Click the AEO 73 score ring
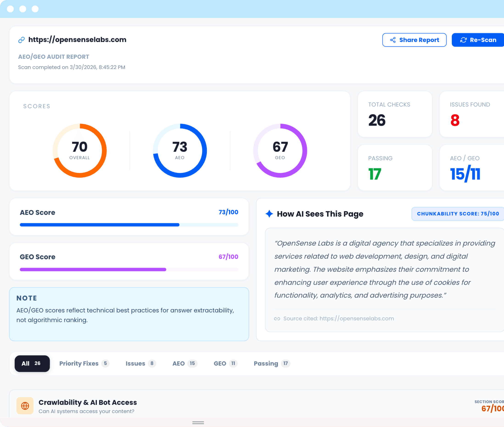Image resolution: width=504 pixels, height=427 pixels. point(180,151)
